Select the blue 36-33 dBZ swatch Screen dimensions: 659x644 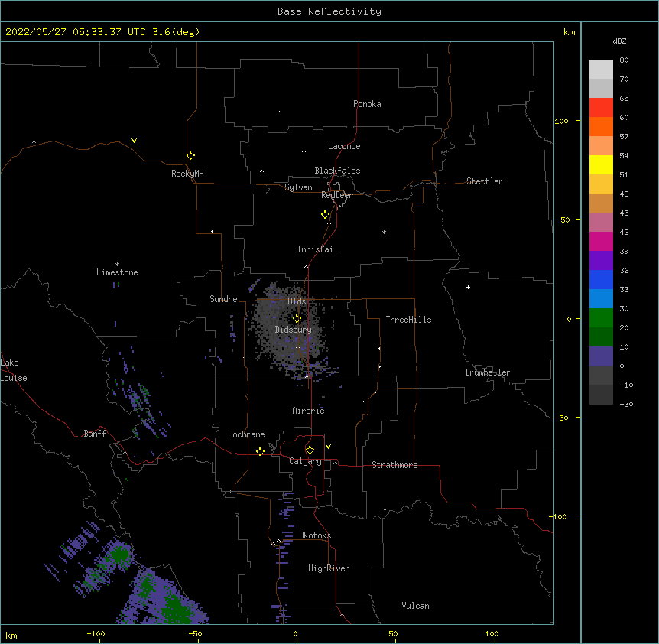tap(601, 279)
